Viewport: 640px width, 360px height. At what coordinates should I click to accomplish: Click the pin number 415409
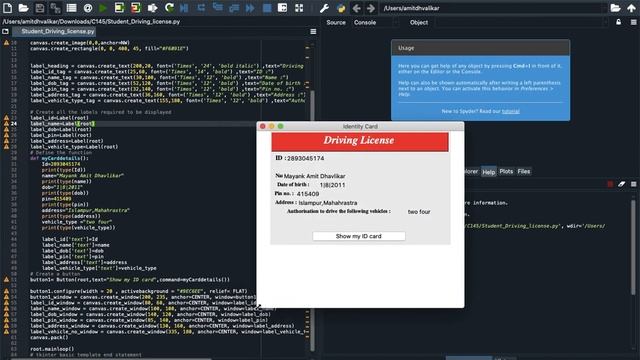click(x=308, y=194)
